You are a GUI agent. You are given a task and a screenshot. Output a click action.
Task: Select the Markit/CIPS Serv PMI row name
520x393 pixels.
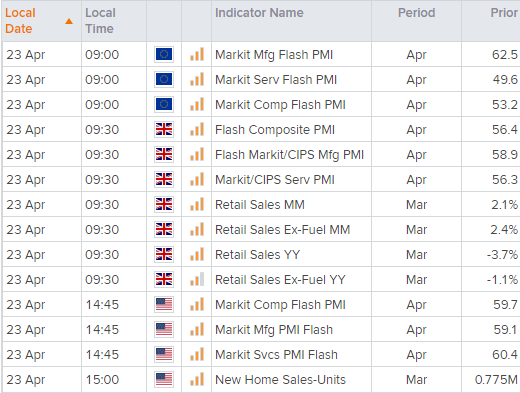pyautogui.click(x=275, y=180)
